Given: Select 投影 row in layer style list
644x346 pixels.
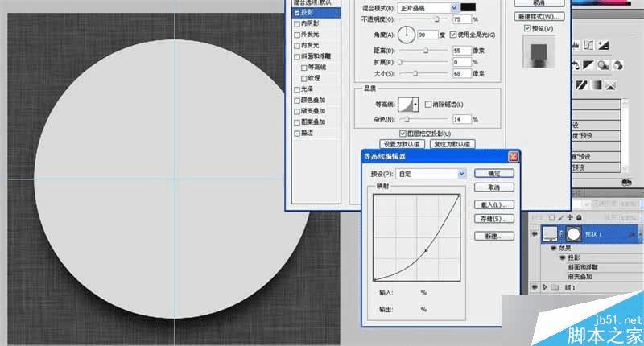Looking at the screenshot, I should pos(316,13).
